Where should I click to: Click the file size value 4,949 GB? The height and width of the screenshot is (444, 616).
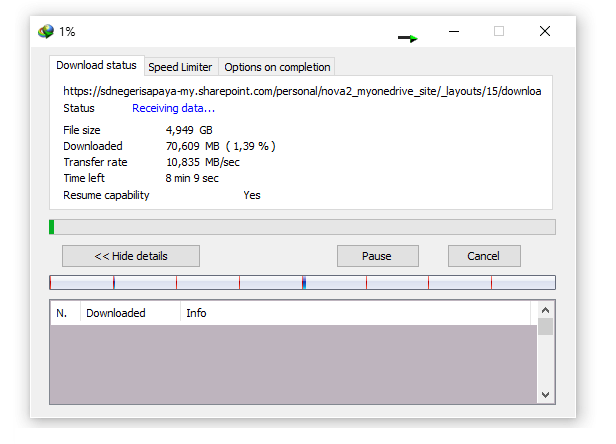(189, 130)
